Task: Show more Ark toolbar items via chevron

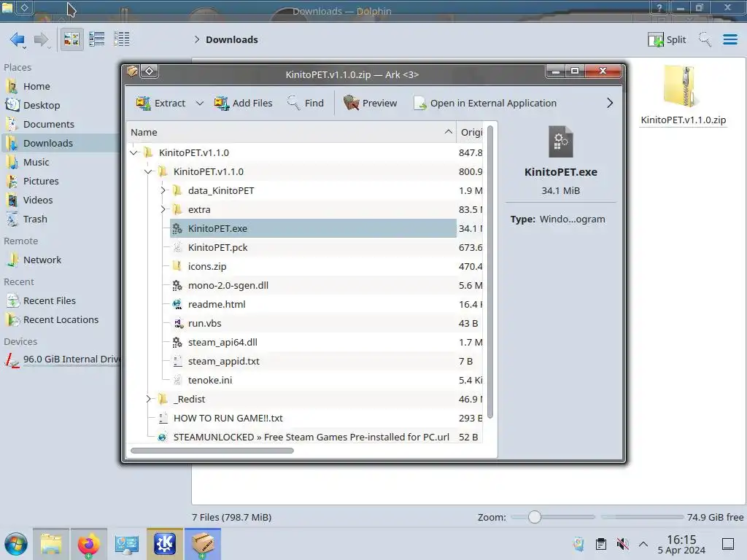Action: click(x=610, y=103)
